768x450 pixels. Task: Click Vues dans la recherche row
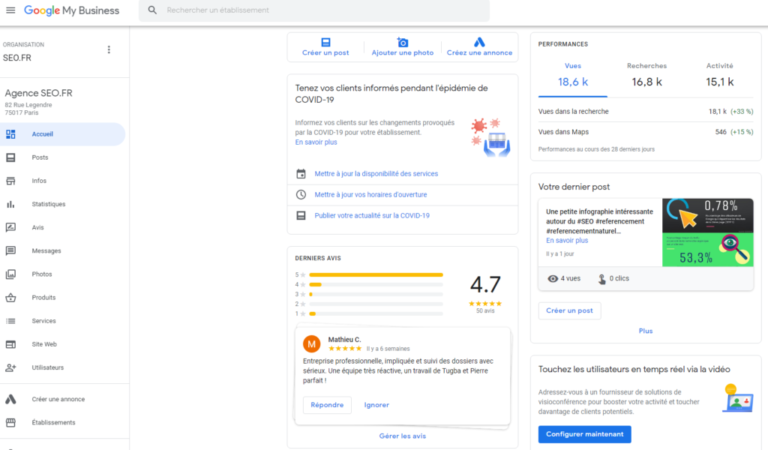coord(646,112)
